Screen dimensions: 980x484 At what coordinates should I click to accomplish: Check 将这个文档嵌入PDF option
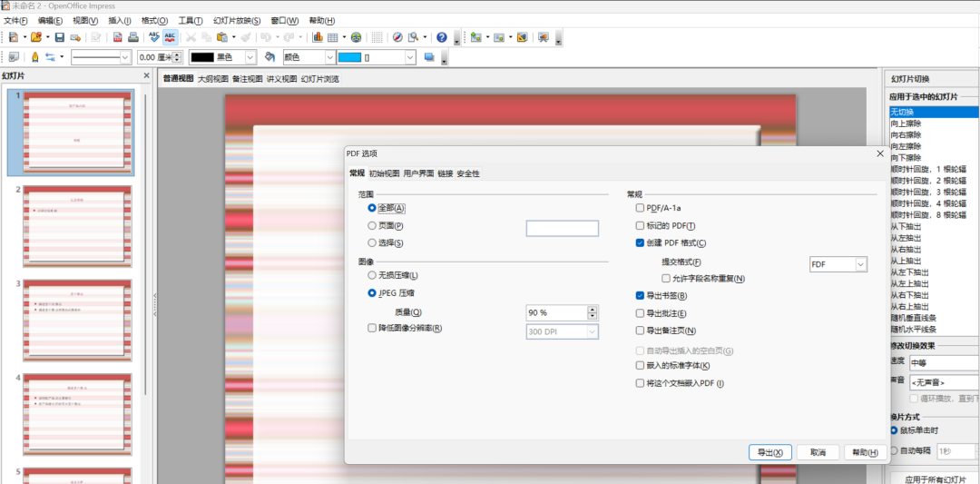click(640, 382)
